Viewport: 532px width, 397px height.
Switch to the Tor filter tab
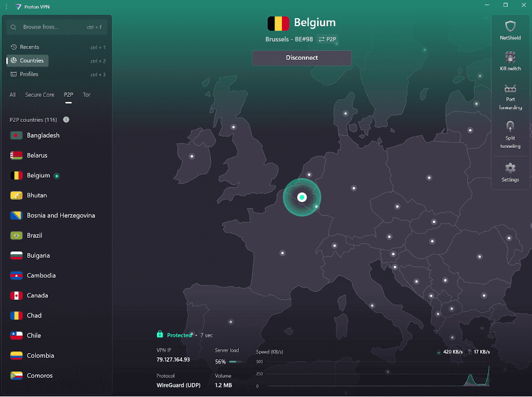(86, 95)
